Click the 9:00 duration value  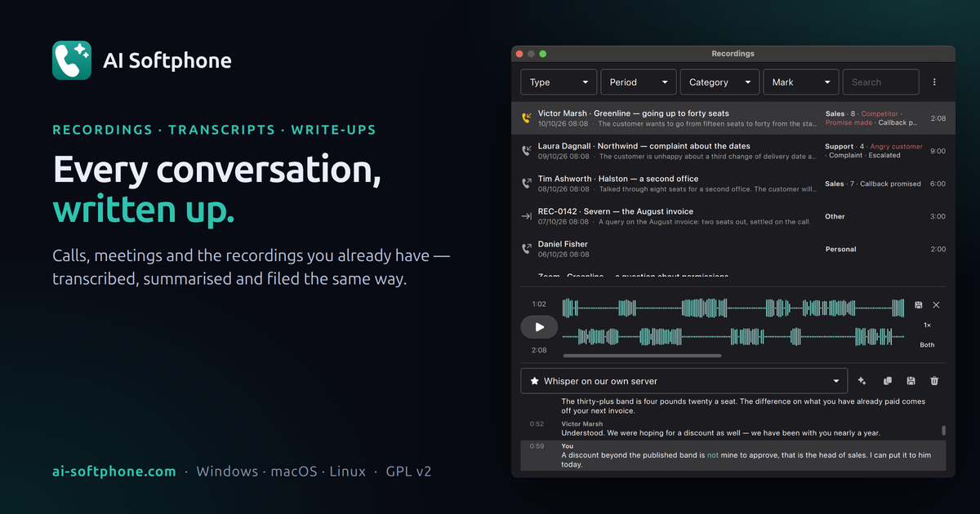click(938, 151)
